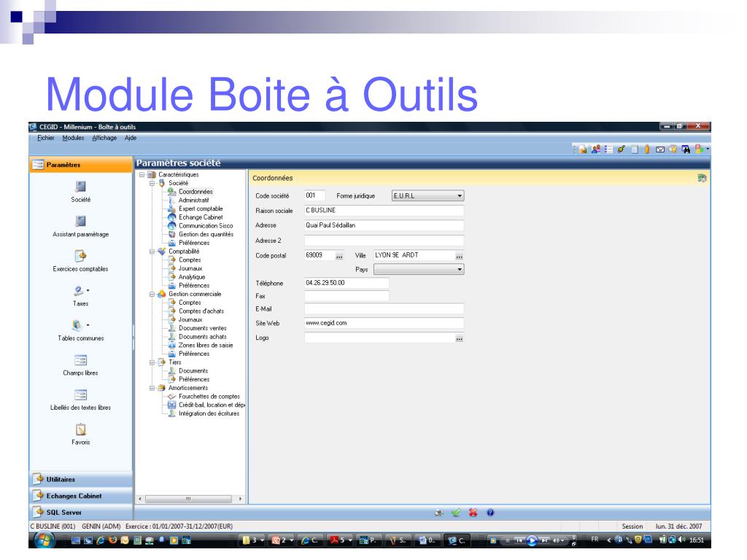Collapse the Comptabilité tree node
This screenshot has height=560, width=747.
(152, 252)
